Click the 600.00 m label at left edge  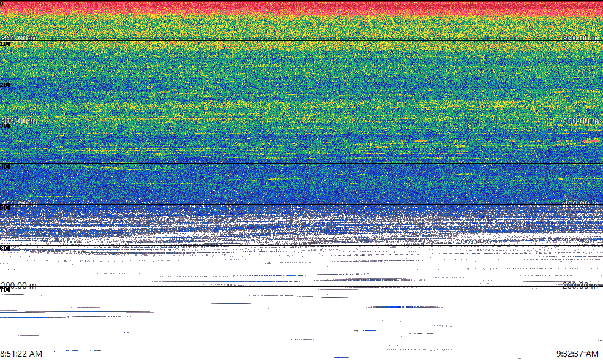18,120
